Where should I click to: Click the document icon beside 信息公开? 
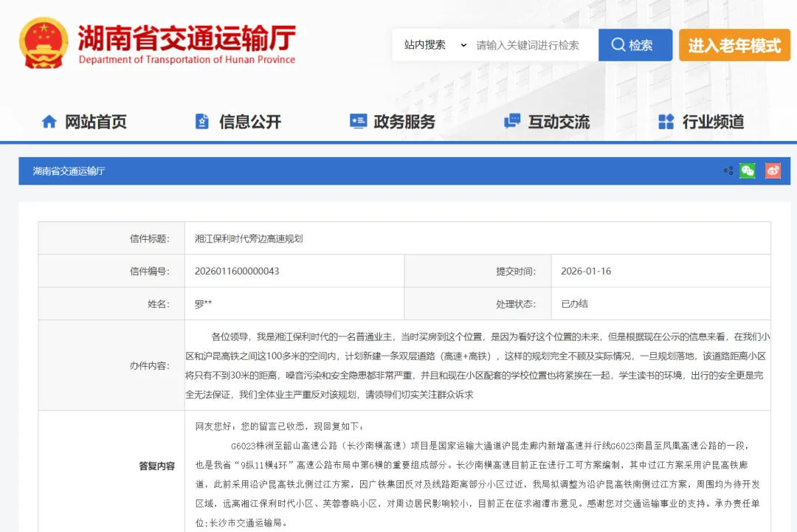pyautogui.click(x=201, y=122)
